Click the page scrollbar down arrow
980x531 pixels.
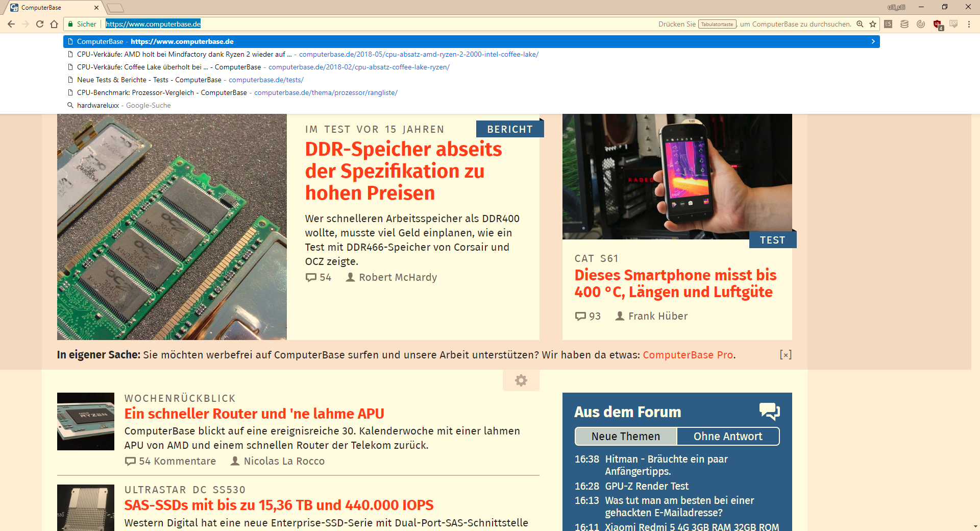click(x=975, y=526)
